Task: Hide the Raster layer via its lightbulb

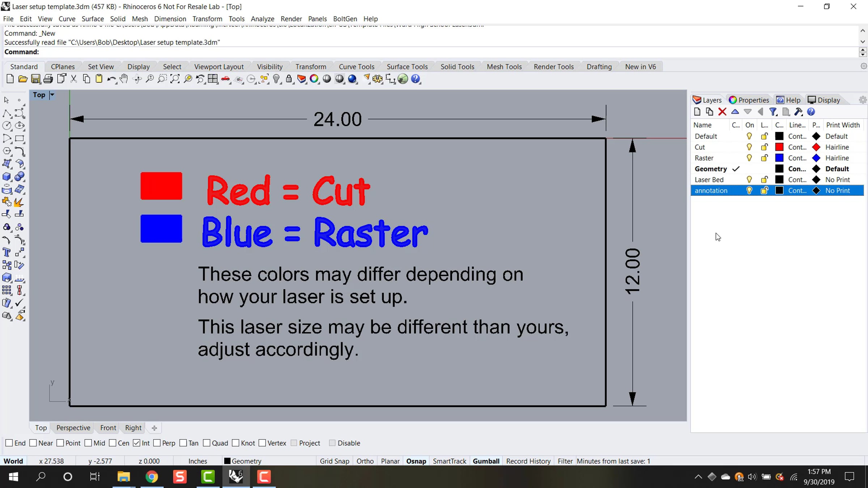Action: (749, 158)
